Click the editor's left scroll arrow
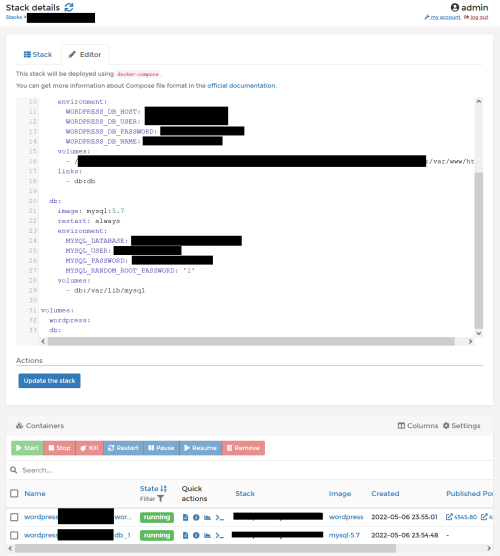Screen dimensions: 500x556 pyautogui.click(x=43, y=341)
